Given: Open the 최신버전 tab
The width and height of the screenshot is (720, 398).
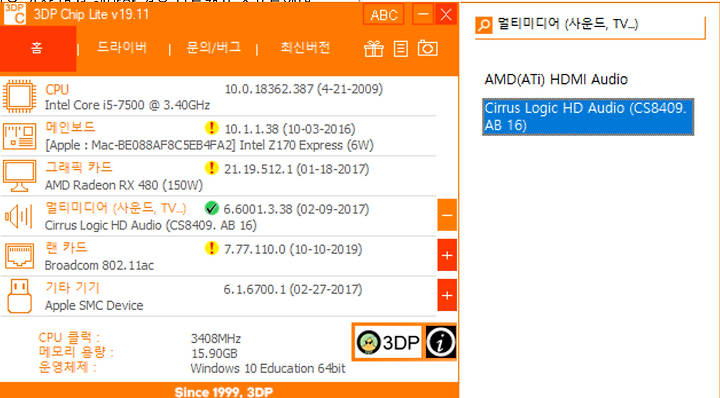Looking at the screenshot, I should pos(305,48).
